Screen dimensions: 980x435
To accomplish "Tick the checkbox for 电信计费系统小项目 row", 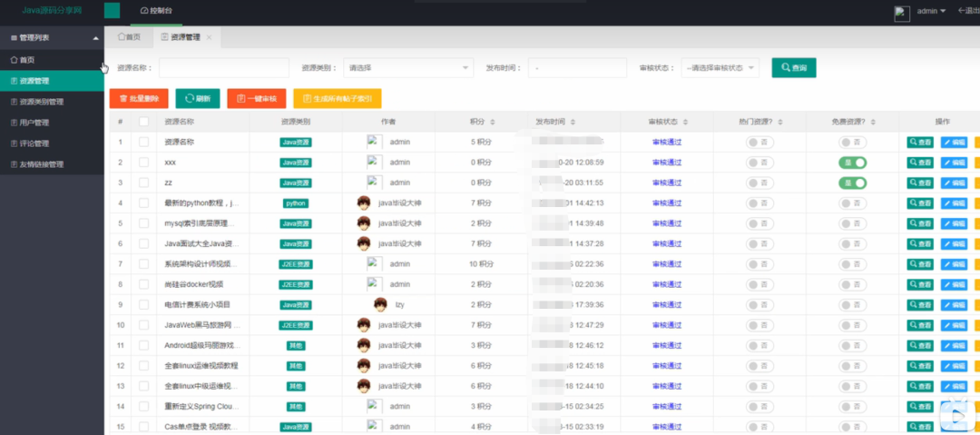I will point(143,305).
